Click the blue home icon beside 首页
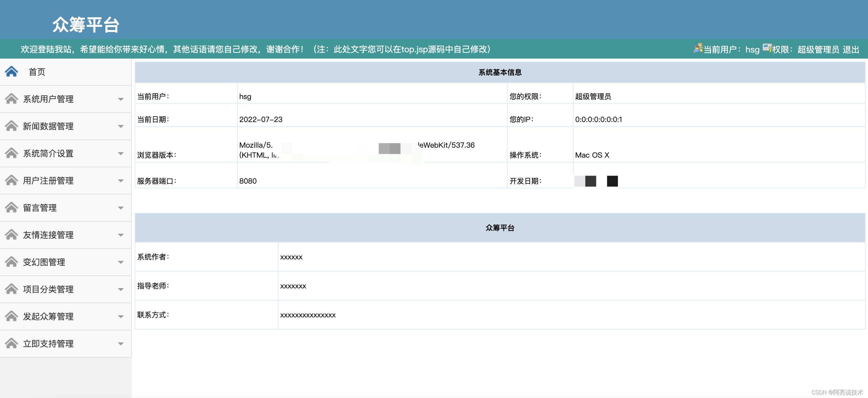Viewport: 868px width, 398px height. 11,72
